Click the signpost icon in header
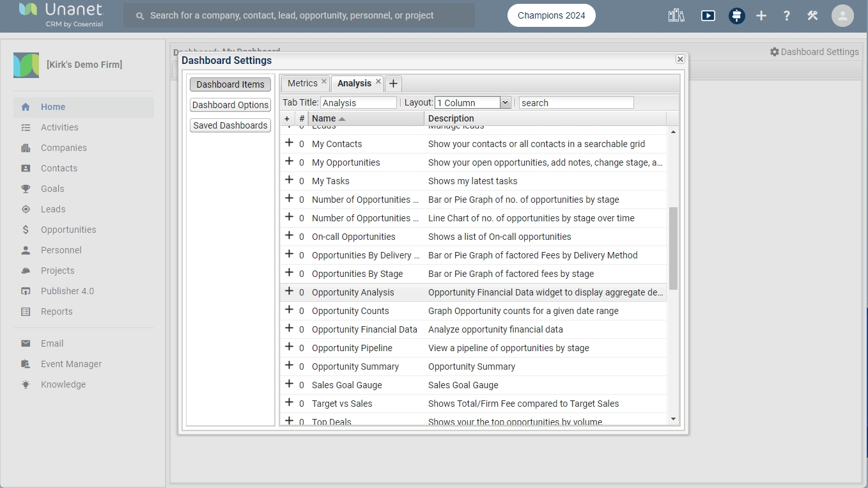The image size is (868, 488). (x=736, y=15)
